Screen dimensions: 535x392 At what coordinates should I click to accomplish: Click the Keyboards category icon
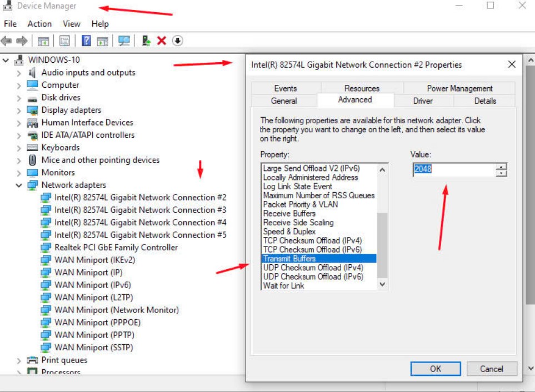pos(32,147)
